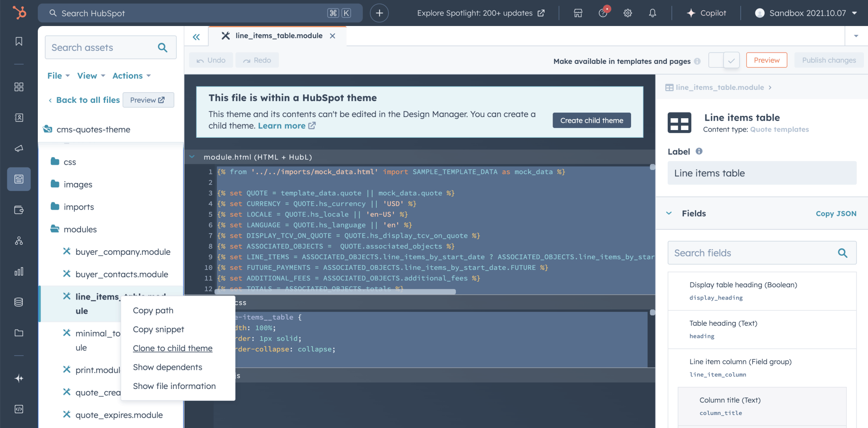The width and height of the screenshot is (868, 428).
Task: Open the Automation icon in sidebar
Action: point(19,241)
